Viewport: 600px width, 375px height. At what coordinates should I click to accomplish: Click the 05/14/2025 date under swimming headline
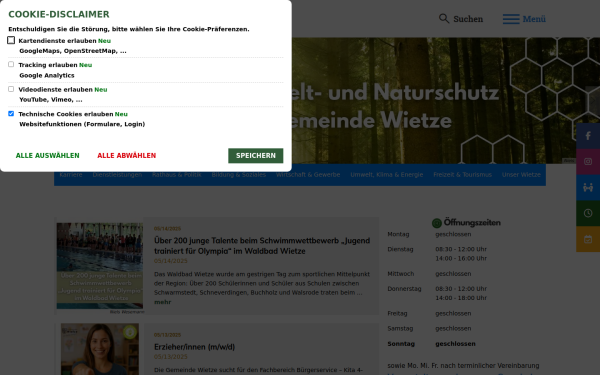171,261
